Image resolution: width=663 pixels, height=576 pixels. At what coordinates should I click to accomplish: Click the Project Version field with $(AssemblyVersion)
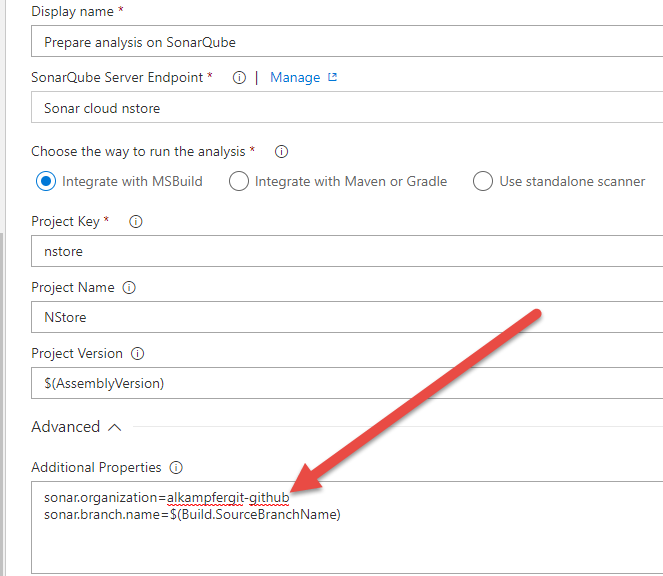(x=347, y=383)
